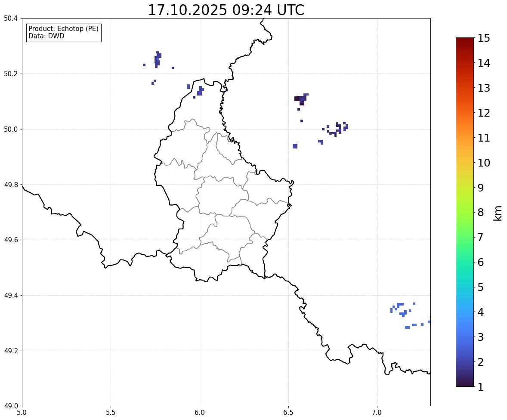Click colorbar tick label 6

click(481, 262)
